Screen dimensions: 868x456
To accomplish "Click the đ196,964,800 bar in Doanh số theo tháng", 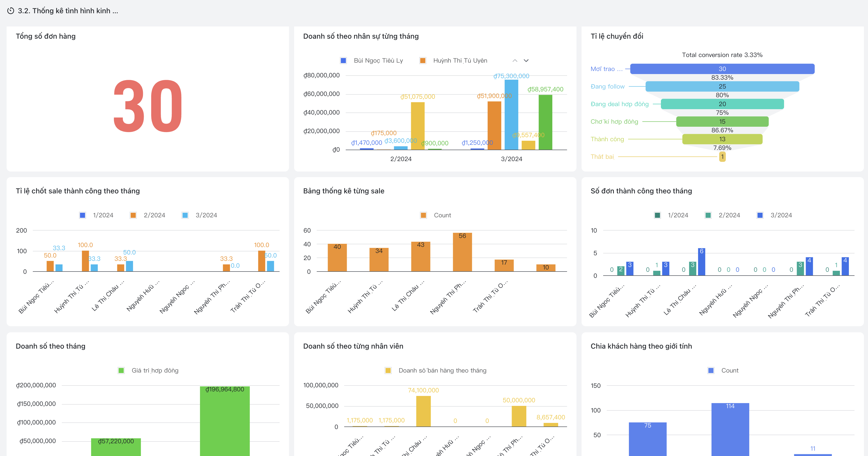I will click(225, 421).
